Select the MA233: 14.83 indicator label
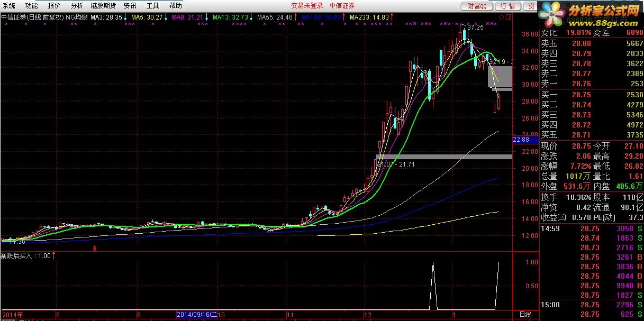644x321 pixels. pos(369,17)
